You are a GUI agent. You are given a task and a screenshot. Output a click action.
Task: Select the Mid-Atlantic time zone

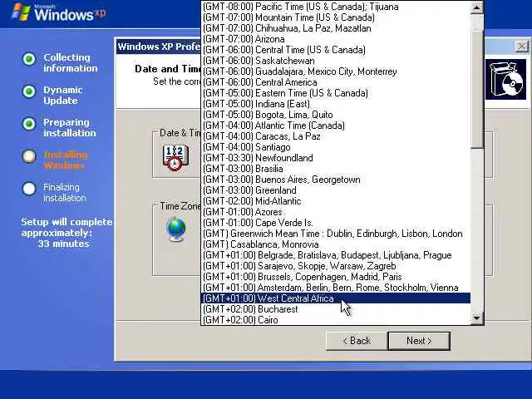click(336, 201)
